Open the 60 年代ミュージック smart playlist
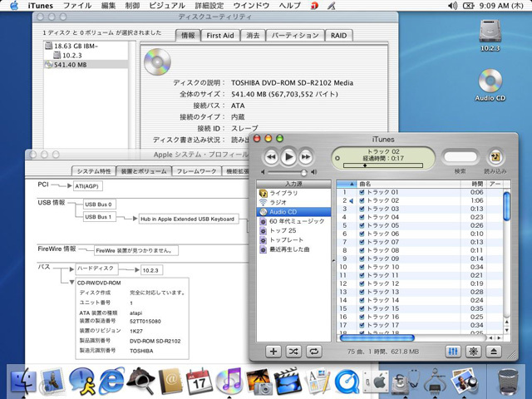 293,221
